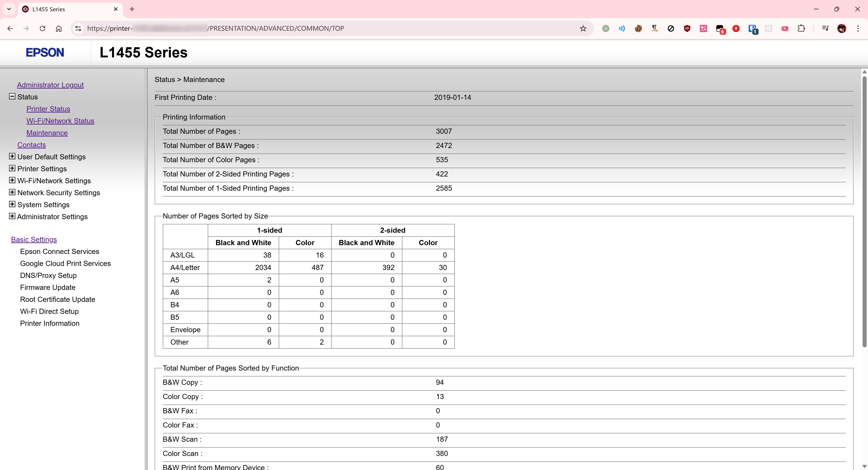Screen dimensions: 868x470
Task: Expand Printer Settings section
Action: [x=12, y=168]
